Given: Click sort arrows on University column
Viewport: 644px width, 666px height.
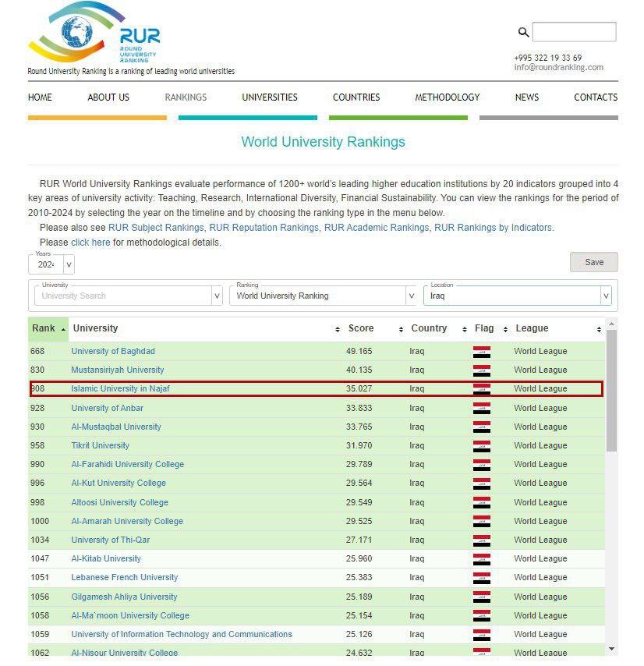Looking at the screenshot, I should pyautogui.click(x=337, y=329).
